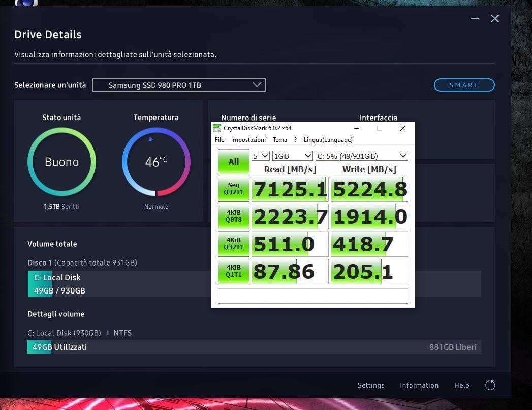Screen dimensions: 532x410
Task: Open the test size dropdown showing 1GiB
Action: click(x=293, y=156)
